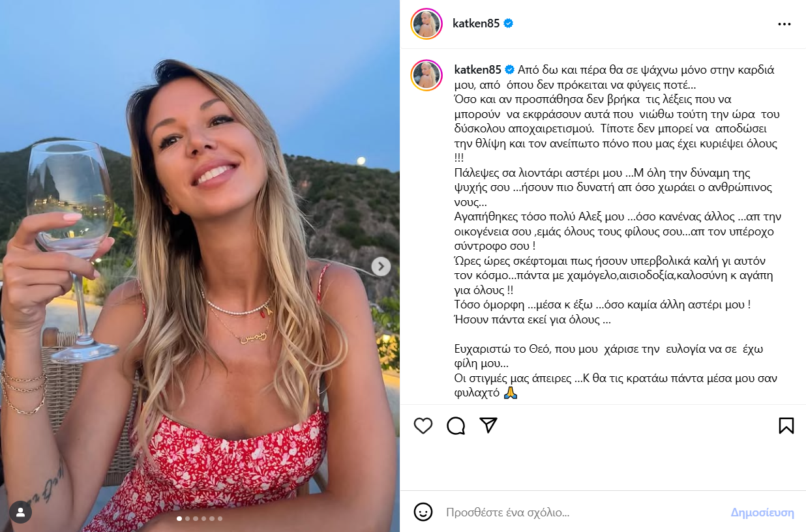The height and width of the screenshot is (532, 806).
Task: Click the katken85 username in caption
Action: (476, 70)
